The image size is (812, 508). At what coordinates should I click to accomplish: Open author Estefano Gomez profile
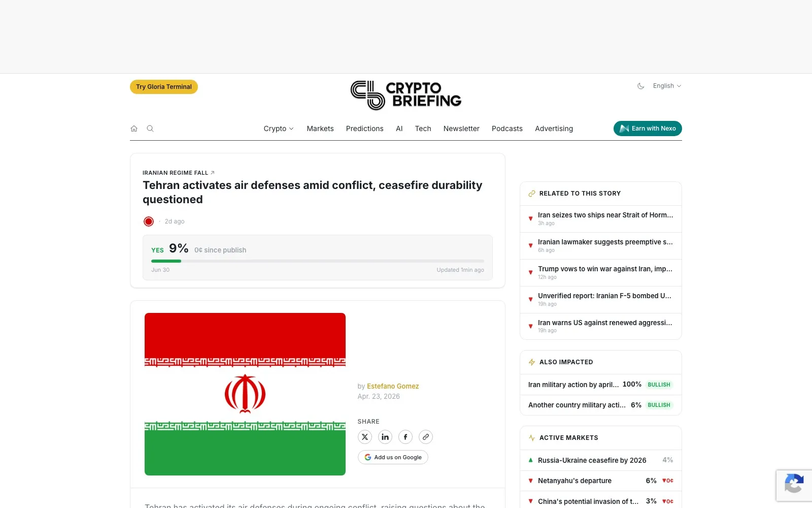[393, 386]
